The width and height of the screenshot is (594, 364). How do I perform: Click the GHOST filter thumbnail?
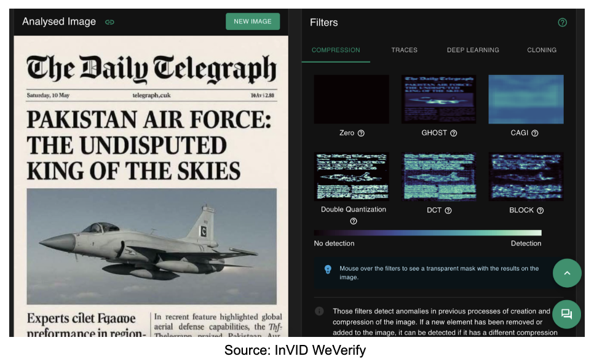click(x=438, y=99)
